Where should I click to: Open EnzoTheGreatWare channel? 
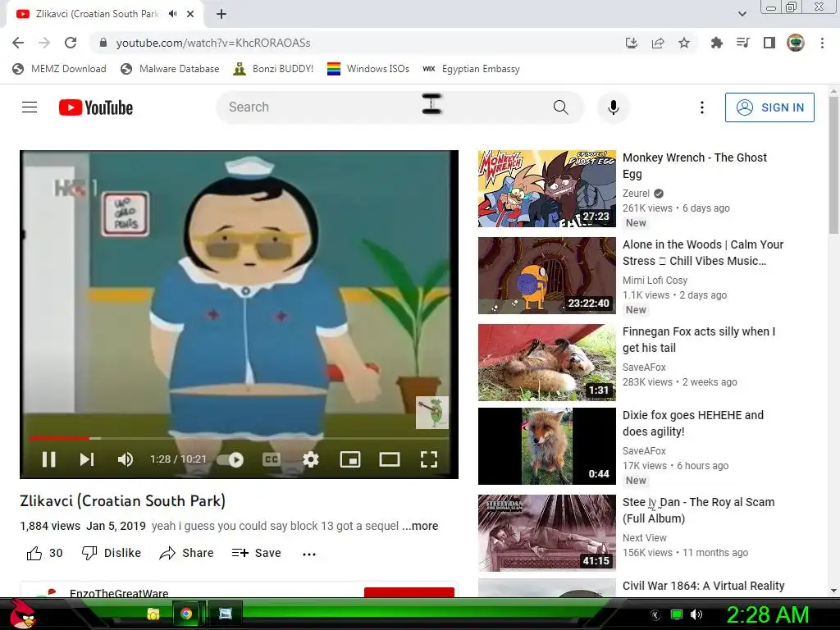click(x=119, y=593)
